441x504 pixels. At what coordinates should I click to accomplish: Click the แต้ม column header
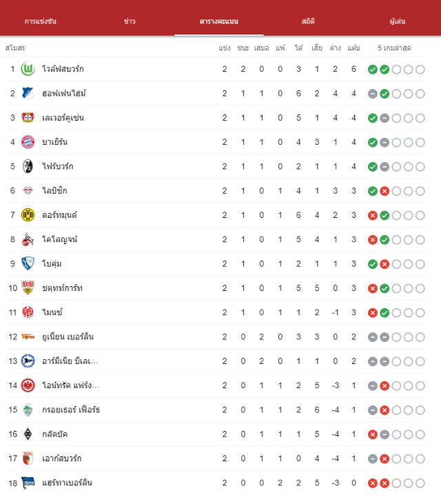point(353,48)
